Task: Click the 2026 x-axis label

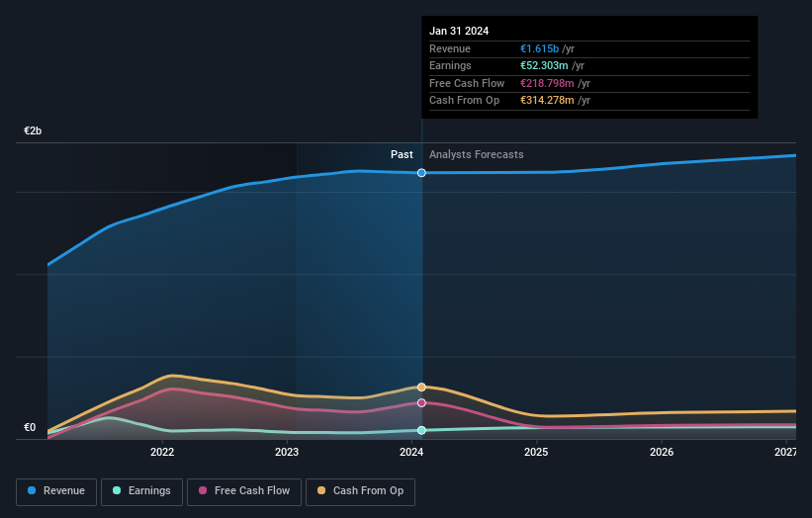Action: (662, 452)
